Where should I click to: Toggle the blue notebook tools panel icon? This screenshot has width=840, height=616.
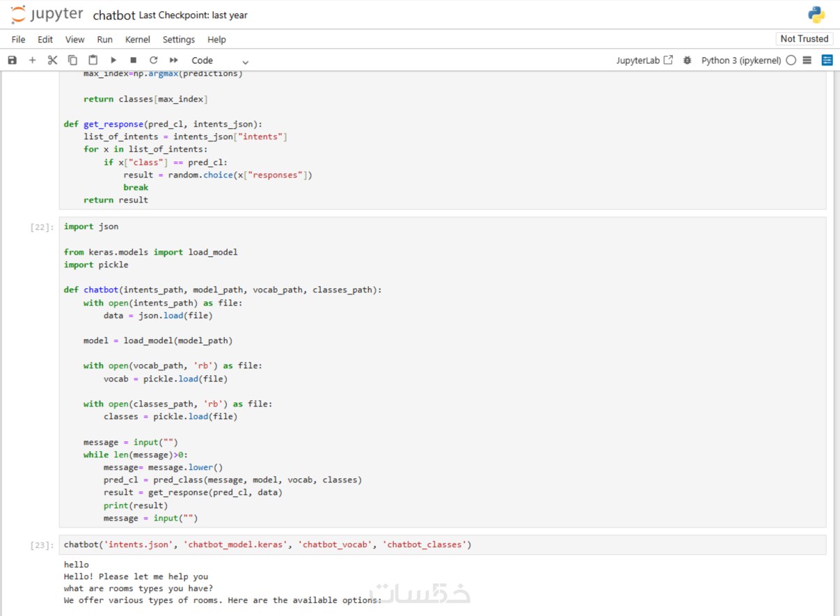(827, 61)
